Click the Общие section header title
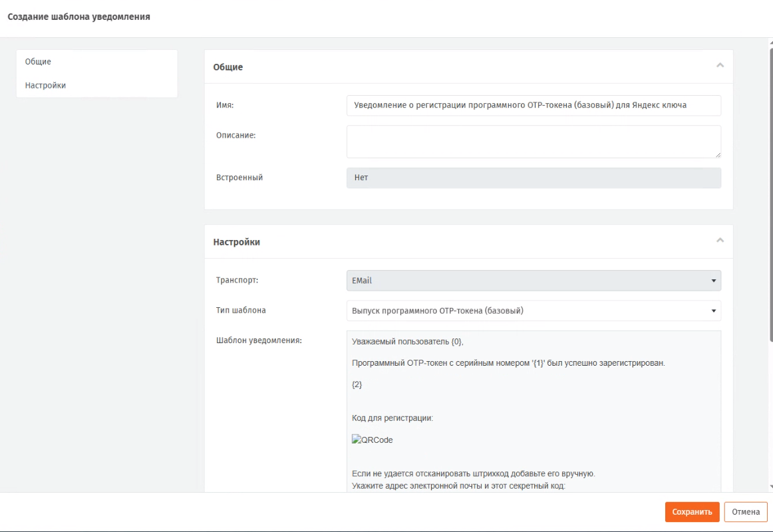The width and height of the screenshot is (773, 532). (x=228, y=67)
